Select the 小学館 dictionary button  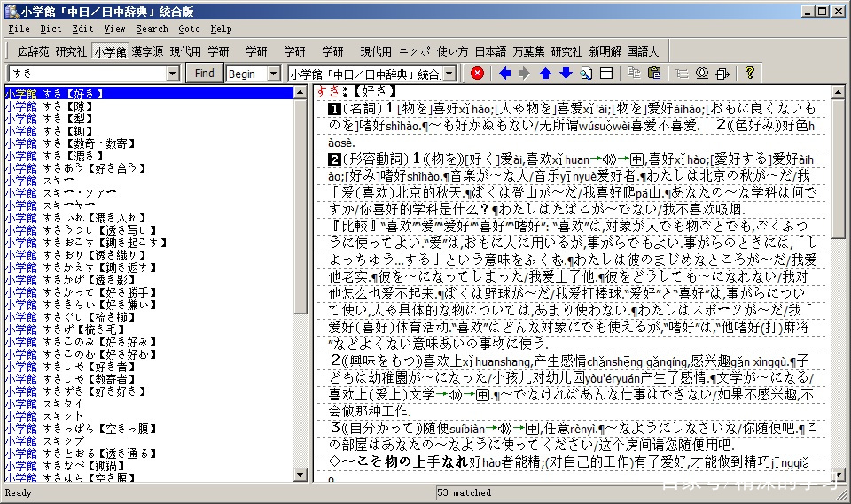tap(110, 51)
